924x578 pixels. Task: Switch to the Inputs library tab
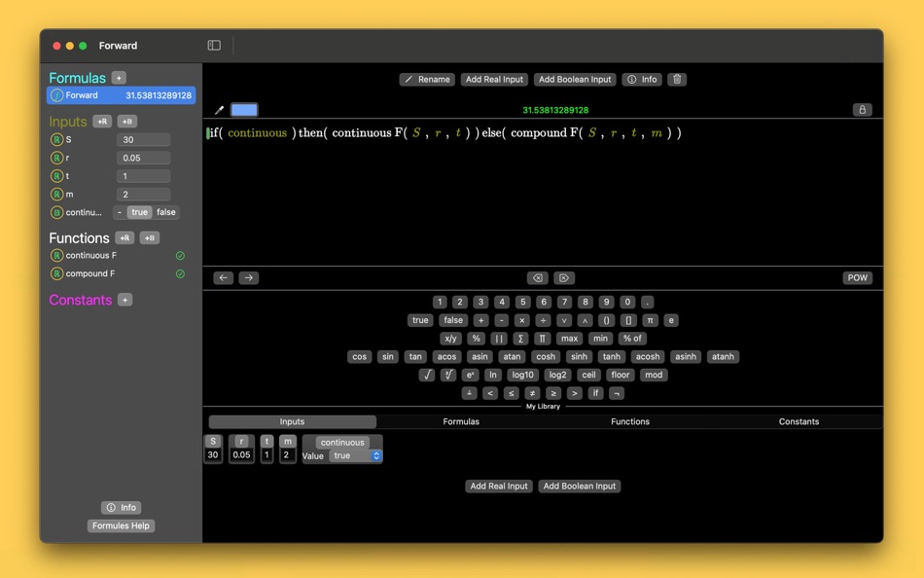293,421
